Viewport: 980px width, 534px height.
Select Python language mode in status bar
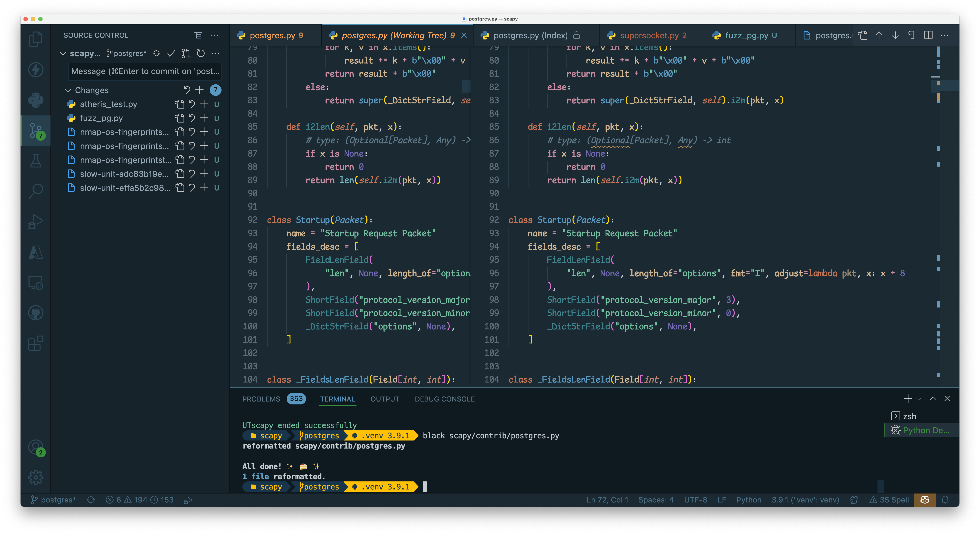tap(748, 500)
